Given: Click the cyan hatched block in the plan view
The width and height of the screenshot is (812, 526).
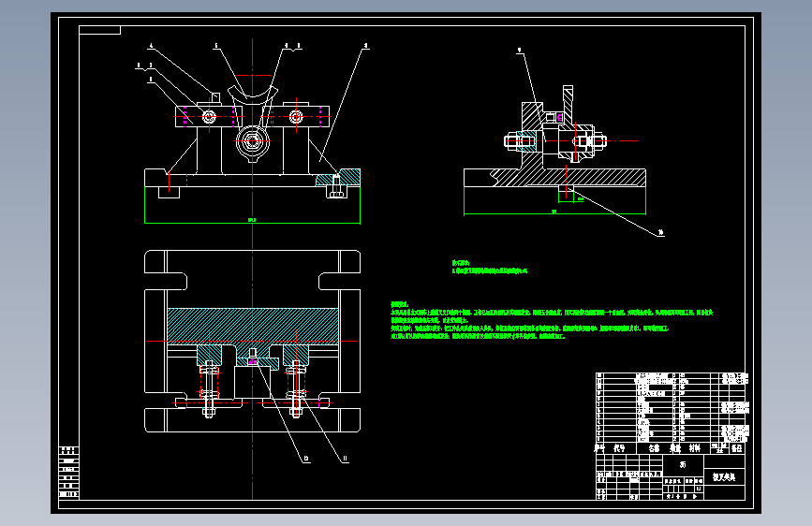Looking at the screenshot, I should (253, 325).
